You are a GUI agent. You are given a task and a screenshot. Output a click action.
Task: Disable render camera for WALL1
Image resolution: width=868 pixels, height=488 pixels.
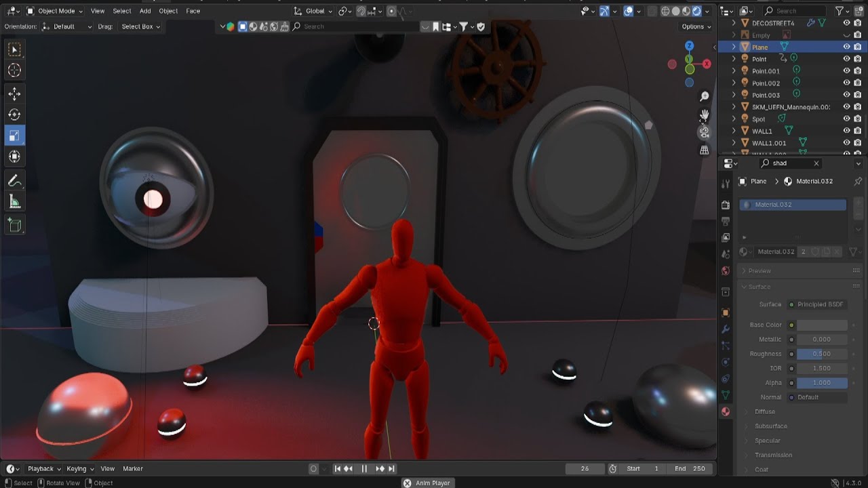click(858, 131)
